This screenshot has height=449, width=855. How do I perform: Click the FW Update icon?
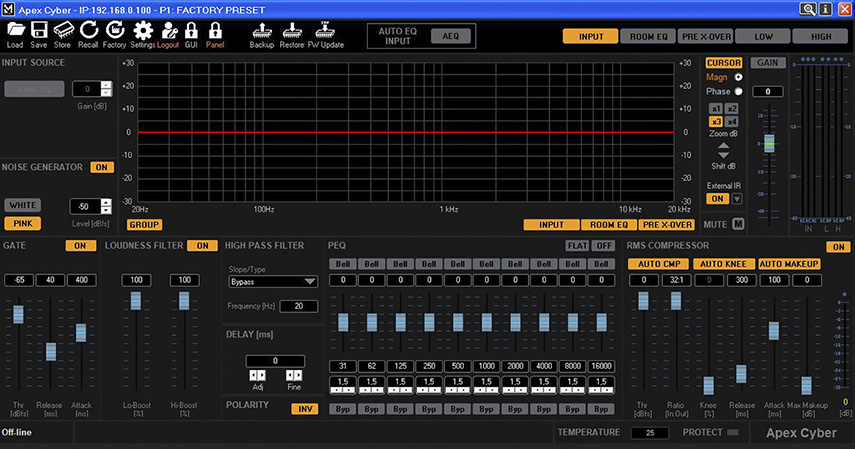point(325,30)
